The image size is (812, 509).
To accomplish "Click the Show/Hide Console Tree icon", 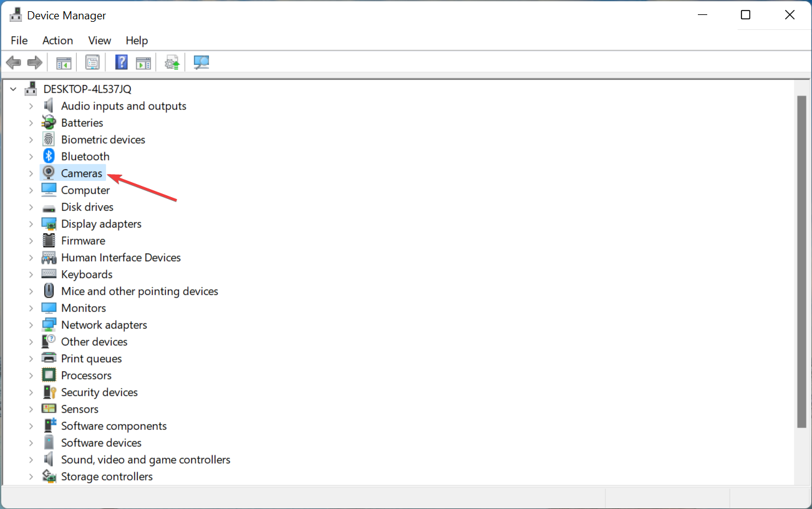I will click(x=64, y=62).
